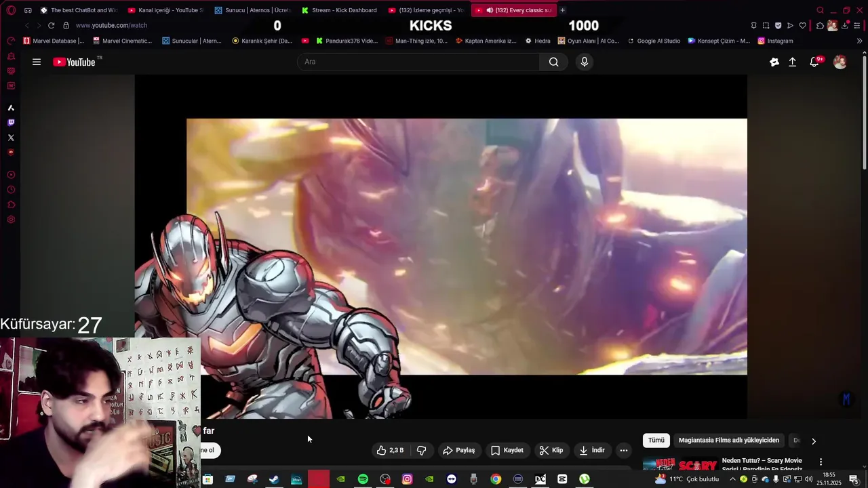Open Google AI Studio bookmark
Screen dimensions: 868x488
[x=654, y=41]
